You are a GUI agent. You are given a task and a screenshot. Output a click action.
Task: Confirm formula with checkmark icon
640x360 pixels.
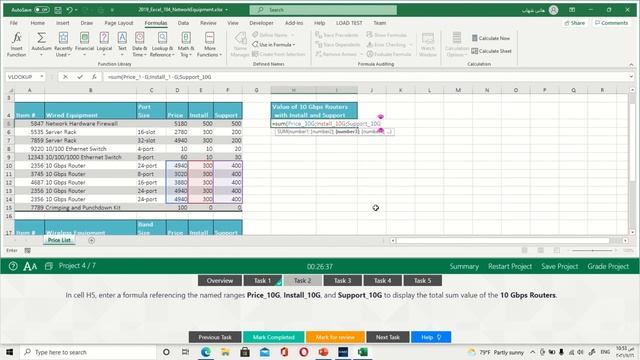[x=80, y=77]
